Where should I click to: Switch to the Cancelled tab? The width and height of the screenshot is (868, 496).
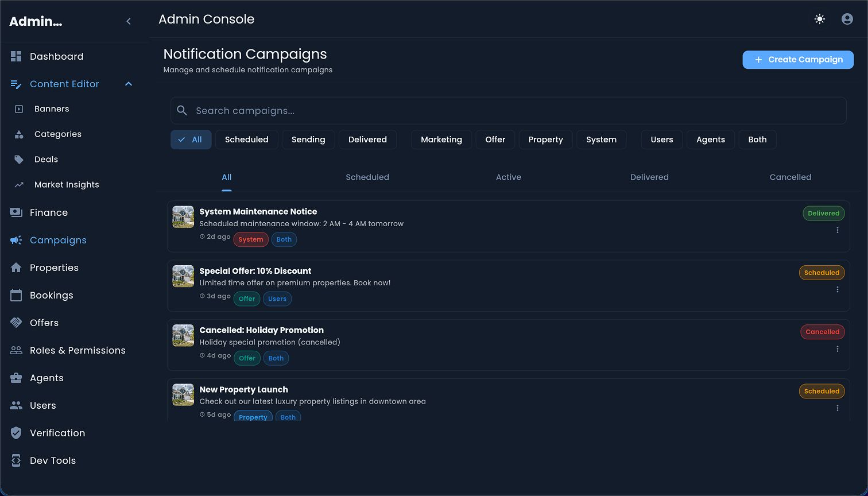pos(790,177)
